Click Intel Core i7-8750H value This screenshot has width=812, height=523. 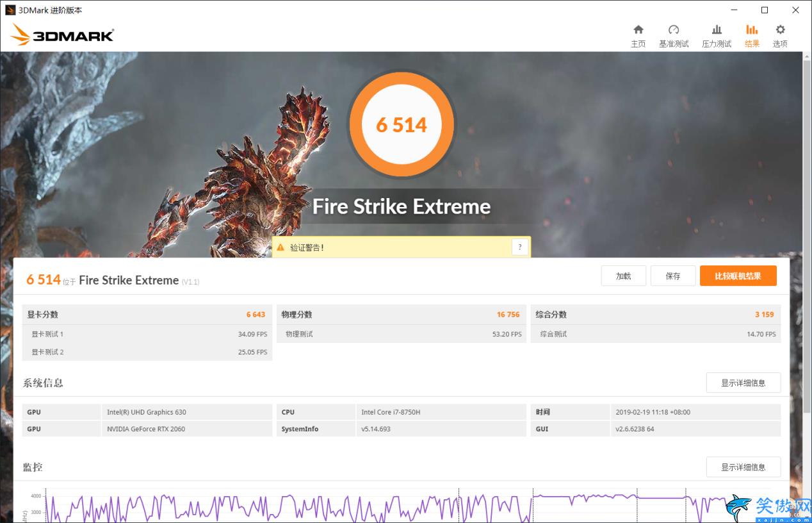391,412
